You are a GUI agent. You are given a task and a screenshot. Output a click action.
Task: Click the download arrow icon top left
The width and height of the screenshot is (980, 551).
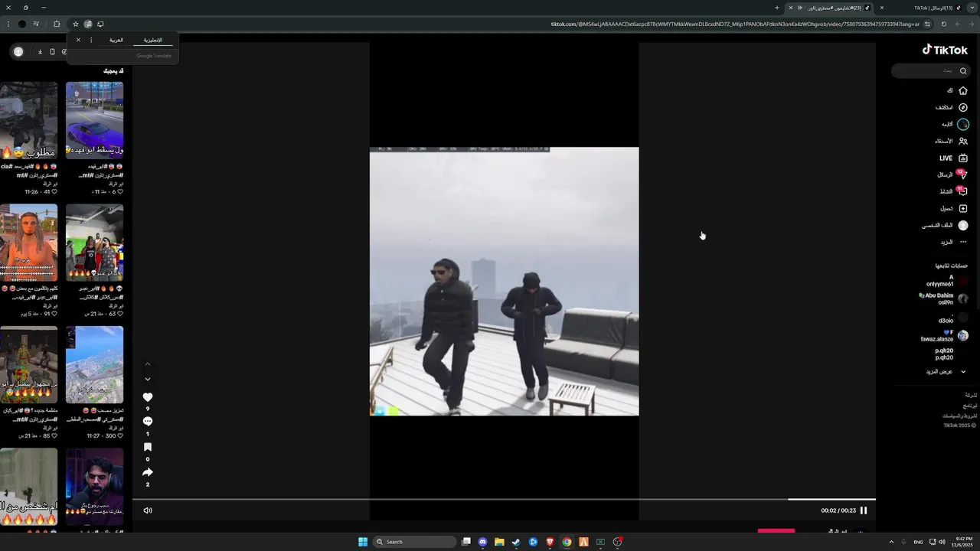tap(40, 51)
